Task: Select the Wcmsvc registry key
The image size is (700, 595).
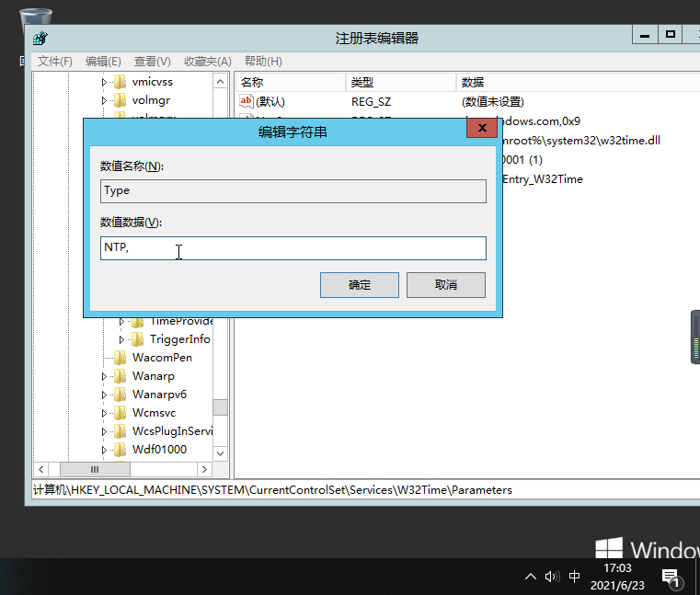Action: 153,413
